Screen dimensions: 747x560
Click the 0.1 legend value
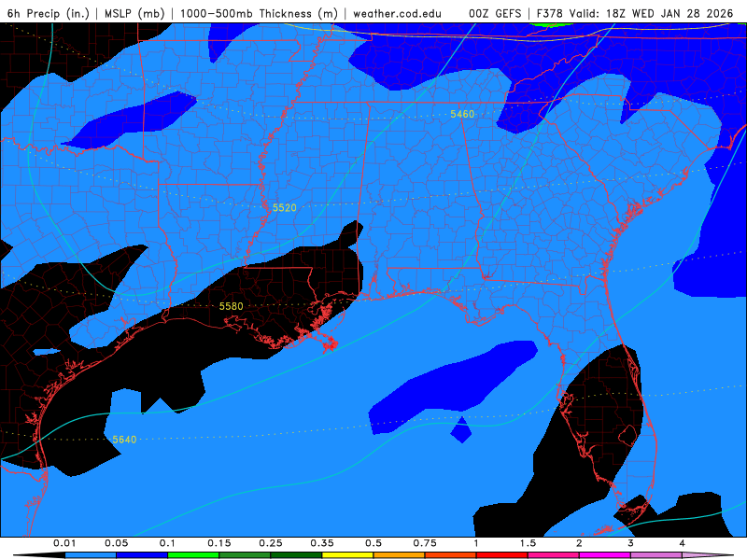(168, 543)
